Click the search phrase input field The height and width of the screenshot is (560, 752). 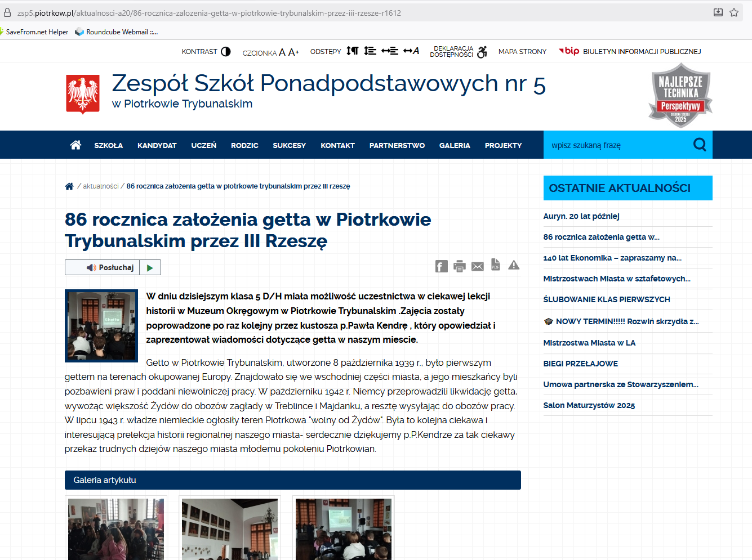click(x=617, y=145)
